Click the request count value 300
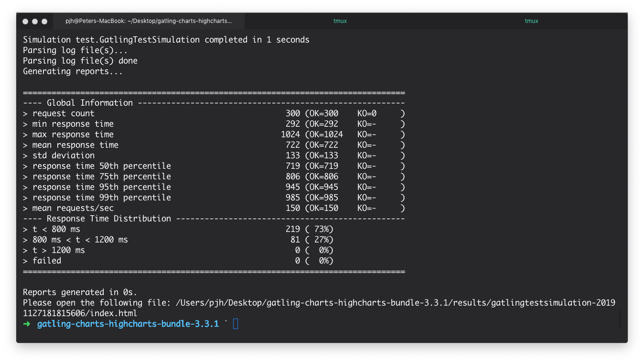Viewport: 644px width, 363px height. coord(293,113)
